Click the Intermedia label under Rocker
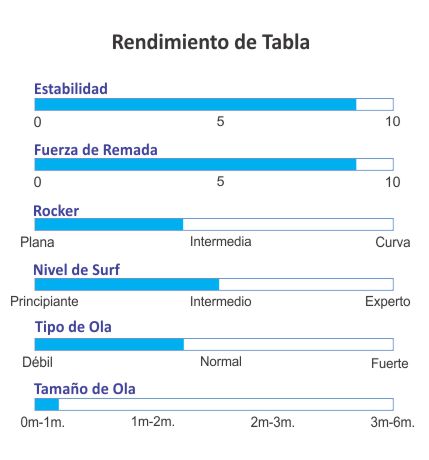Image resolution: width=429 pixels, height=460 pixels. point(220,242)
